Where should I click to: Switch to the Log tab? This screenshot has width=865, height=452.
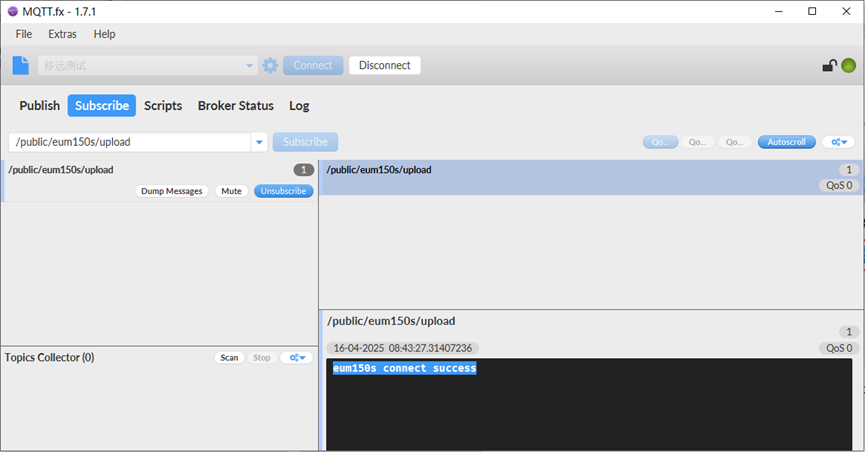click(299, 105)
